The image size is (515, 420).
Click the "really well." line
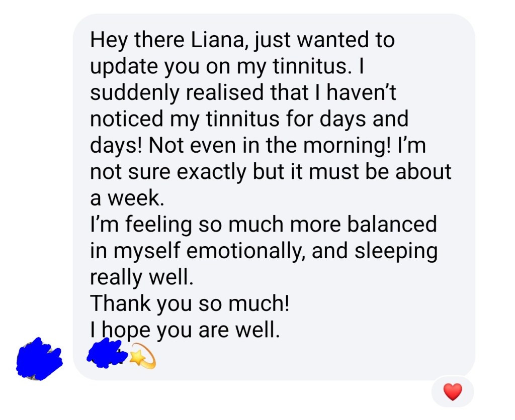click(142, 277)
